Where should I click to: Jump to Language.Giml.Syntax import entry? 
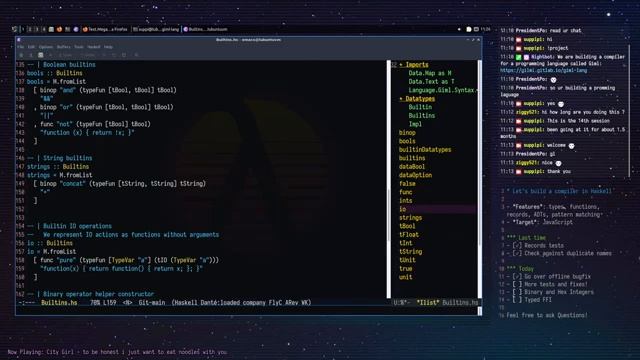pos(442,90)
